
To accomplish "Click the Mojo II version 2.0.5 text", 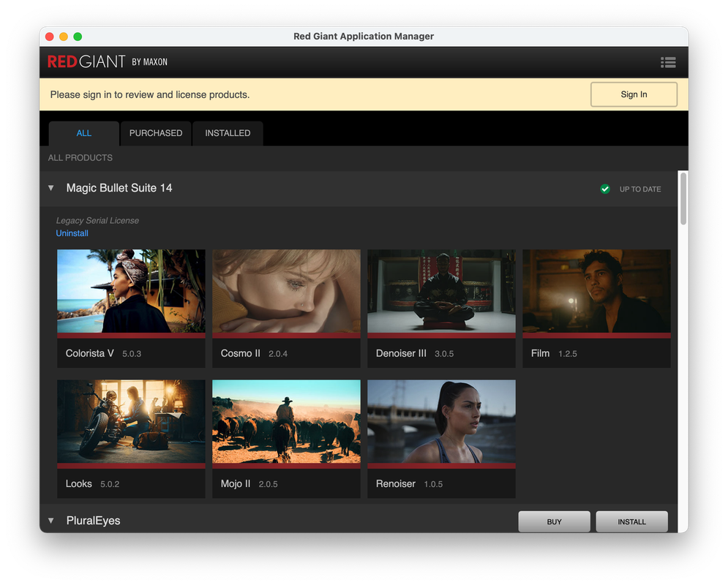I will [x=268, y=484].
